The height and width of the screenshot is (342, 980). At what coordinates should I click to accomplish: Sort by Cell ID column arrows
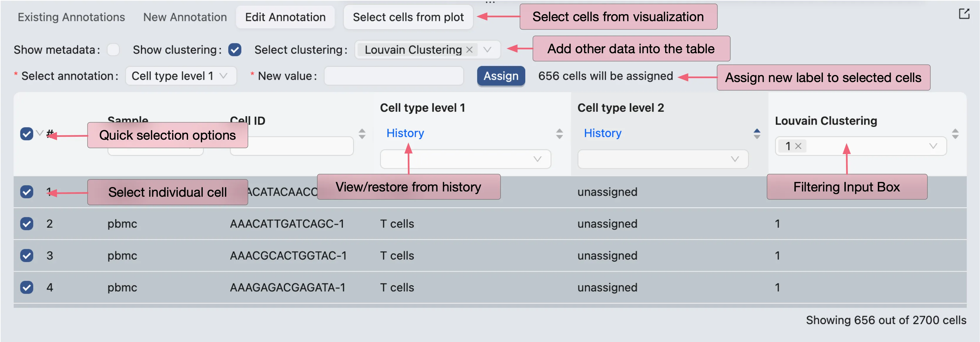tap(362, 134)
